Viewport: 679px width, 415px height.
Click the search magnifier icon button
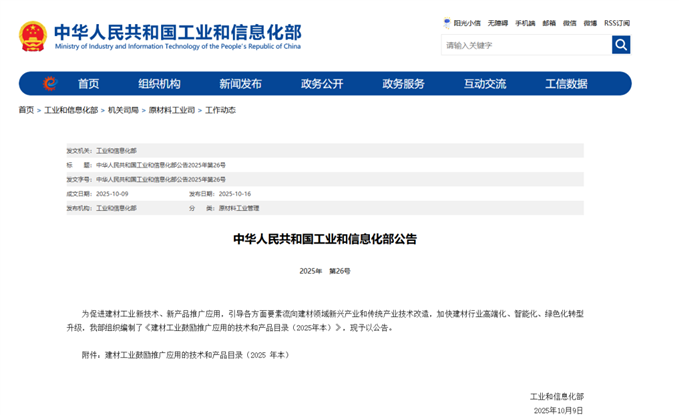point(621,45)
